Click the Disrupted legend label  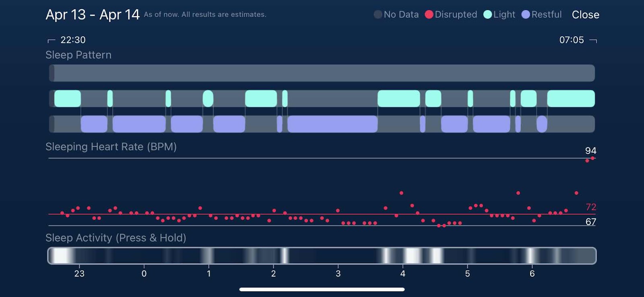point(456,14)
